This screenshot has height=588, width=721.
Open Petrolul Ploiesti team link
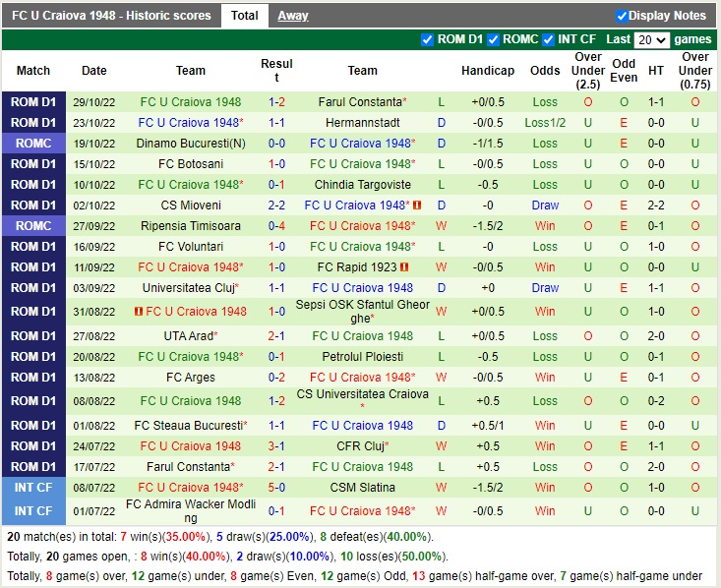pyautogui.click(x=362, y=357)
